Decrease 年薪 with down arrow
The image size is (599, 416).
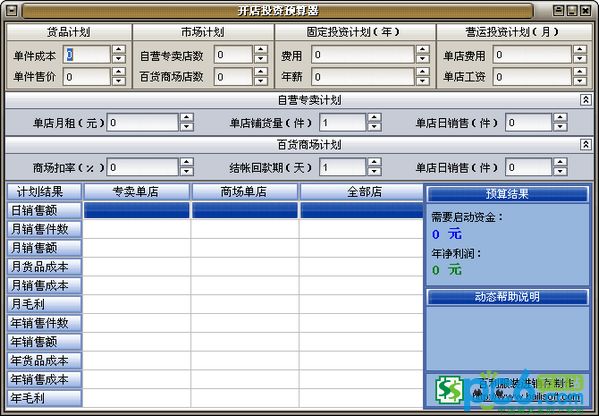(x=423, y=81)
